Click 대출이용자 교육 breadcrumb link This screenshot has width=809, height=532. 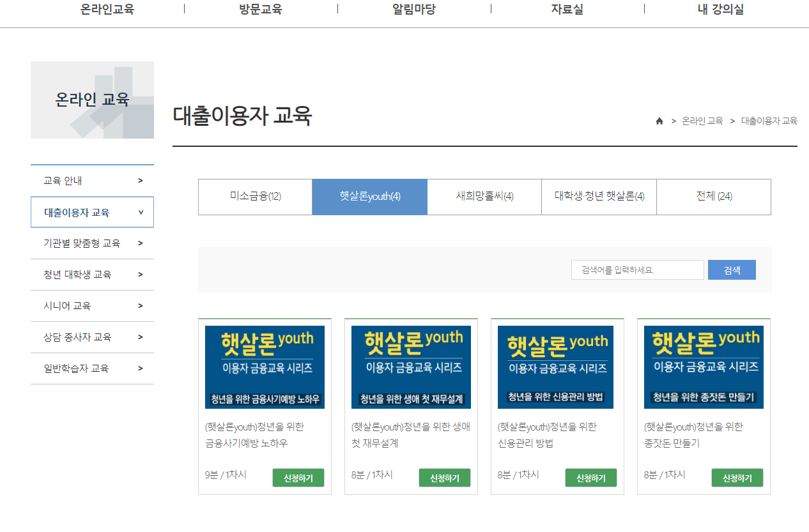769,121
